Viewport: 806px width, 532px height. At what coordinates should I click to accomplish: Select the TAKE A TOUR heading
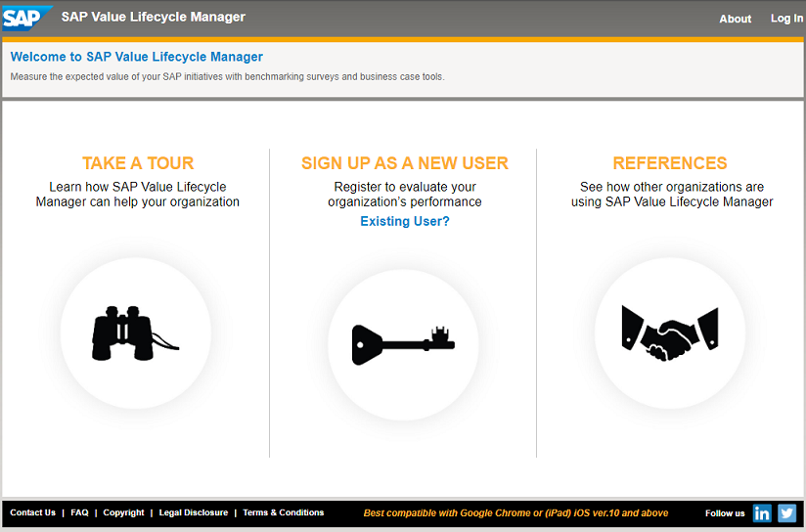coord(138,163)
